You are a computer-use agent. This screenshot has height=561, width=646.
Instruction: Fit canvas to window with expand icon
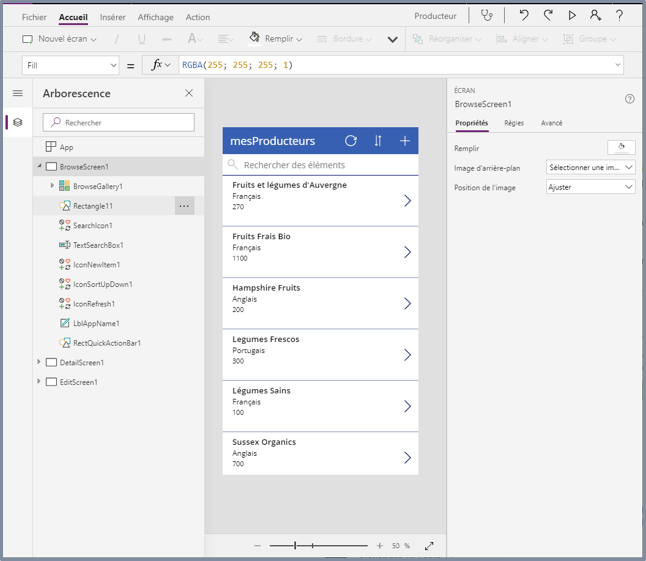(x=429, y=546)
